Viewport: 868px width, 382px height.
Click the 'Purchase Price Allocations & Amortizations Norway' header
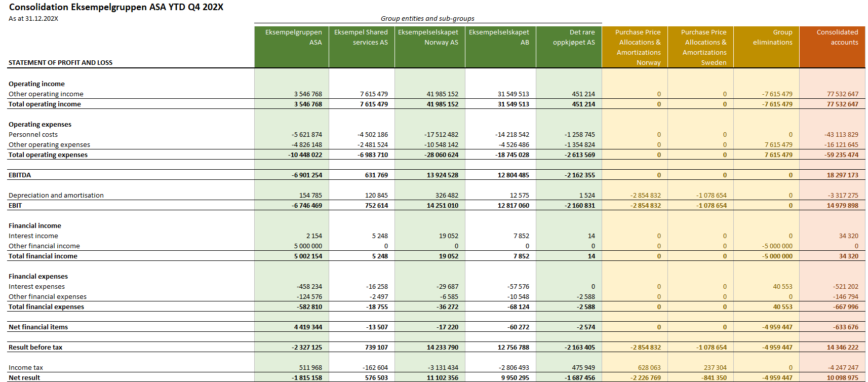(x=635, y=47)
